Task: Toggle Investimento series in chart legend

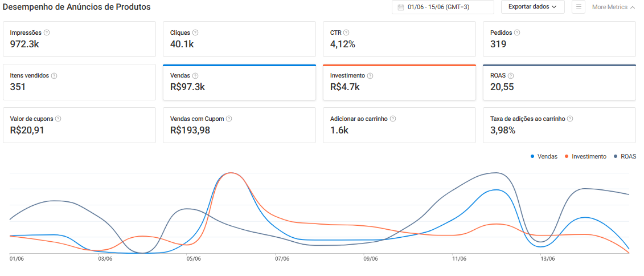Action: 586,156
